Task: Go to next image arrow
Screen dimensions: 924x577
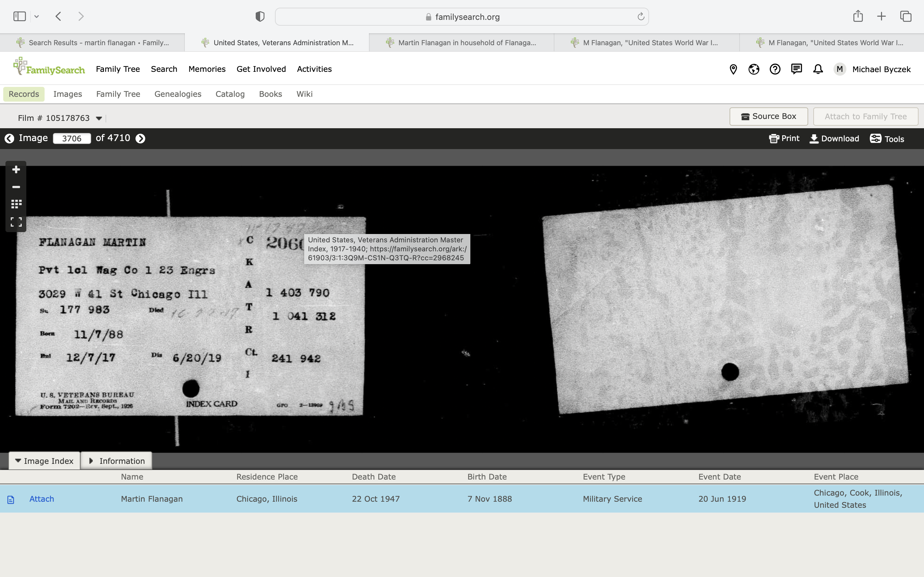Action: point(141,138)
